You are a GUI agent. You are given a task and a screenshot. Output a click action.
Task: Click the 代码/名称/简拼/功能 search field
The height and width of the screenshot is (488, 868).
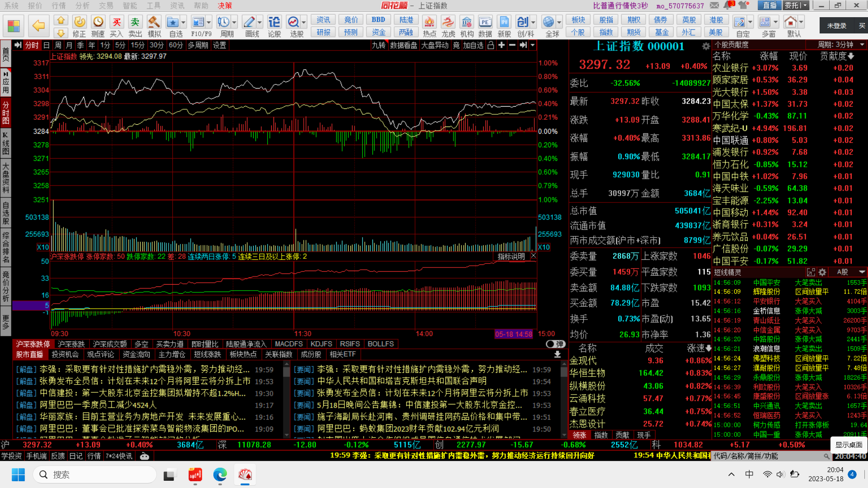tap(771, 456)
